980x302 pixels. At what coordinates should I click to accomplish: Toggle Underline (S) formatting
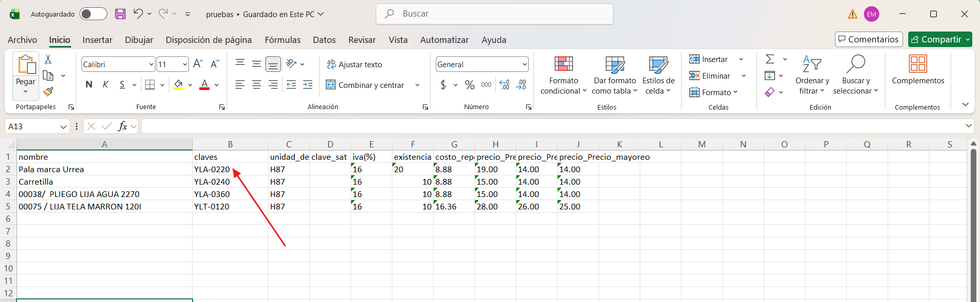[122, 84]
